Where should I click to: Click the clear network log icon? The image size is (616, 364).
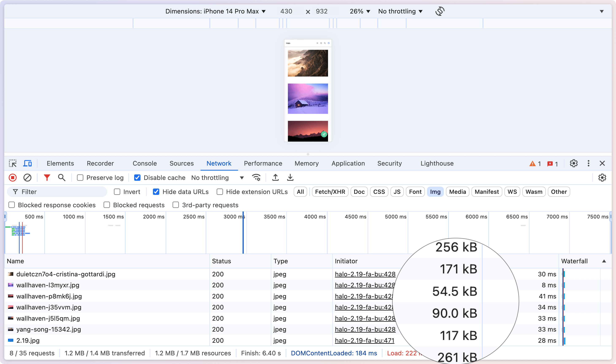[27, 178]
